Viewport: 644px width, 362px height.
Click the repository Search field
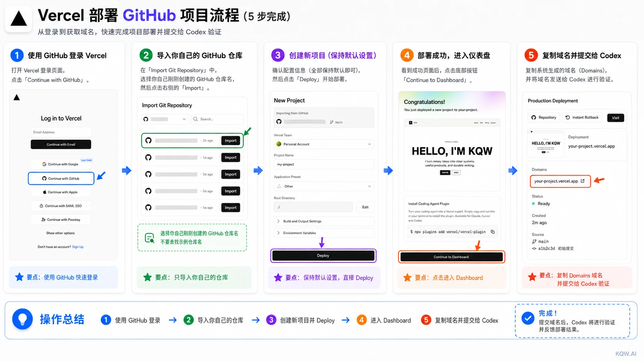click(x=217, y=119)
